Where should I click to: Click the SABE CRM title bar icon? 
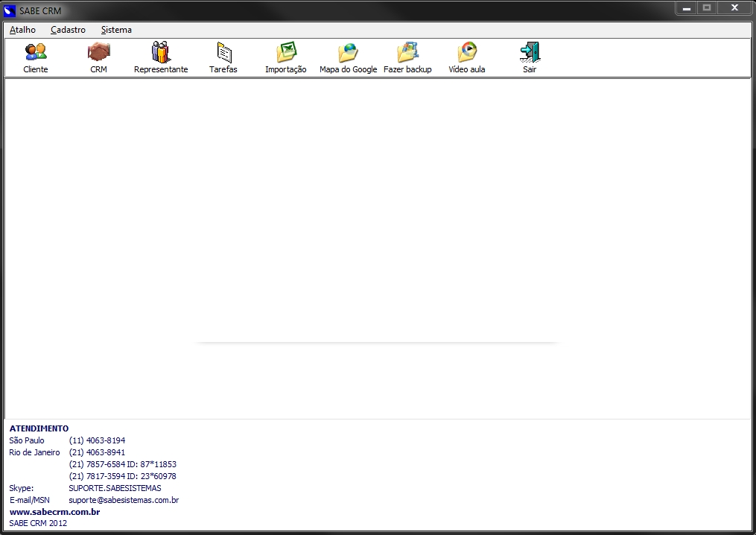click(10, 10)
